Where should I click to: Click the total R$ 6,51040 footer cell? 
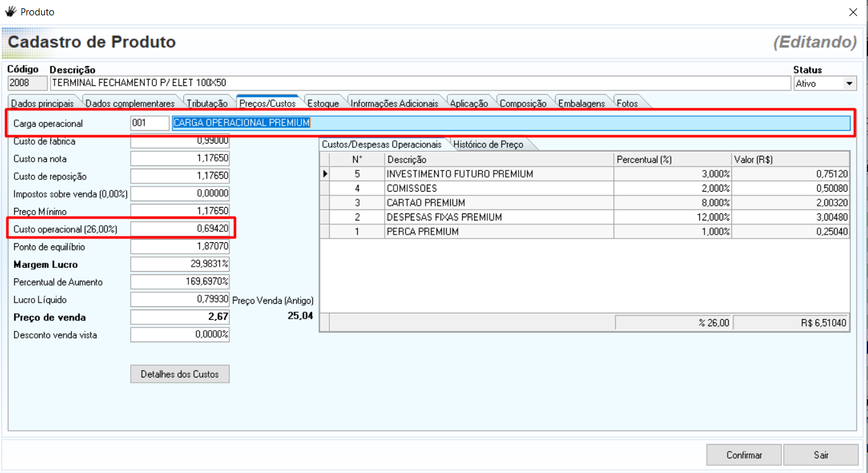point(791,323)
